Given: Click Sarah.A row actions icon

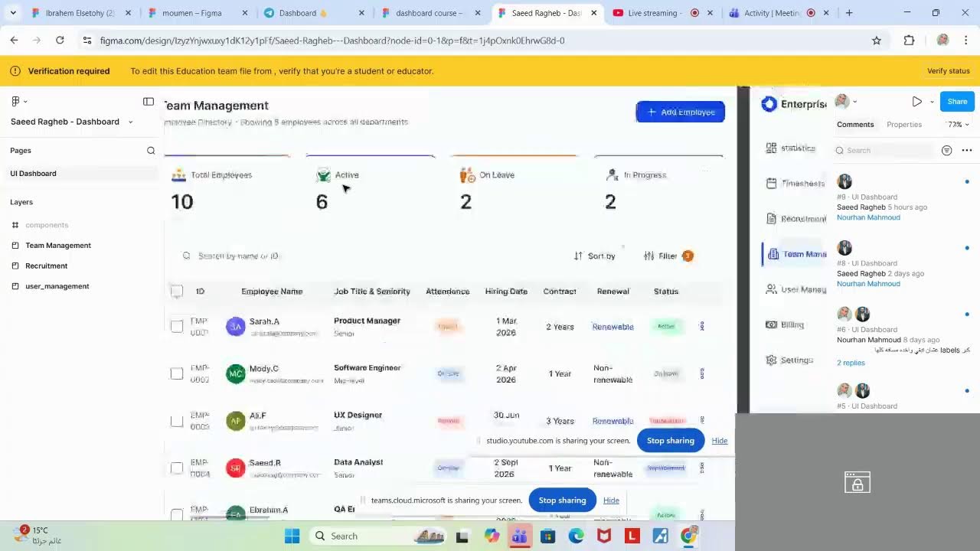Looking at the screenshot, I should [x=702, y=327].
